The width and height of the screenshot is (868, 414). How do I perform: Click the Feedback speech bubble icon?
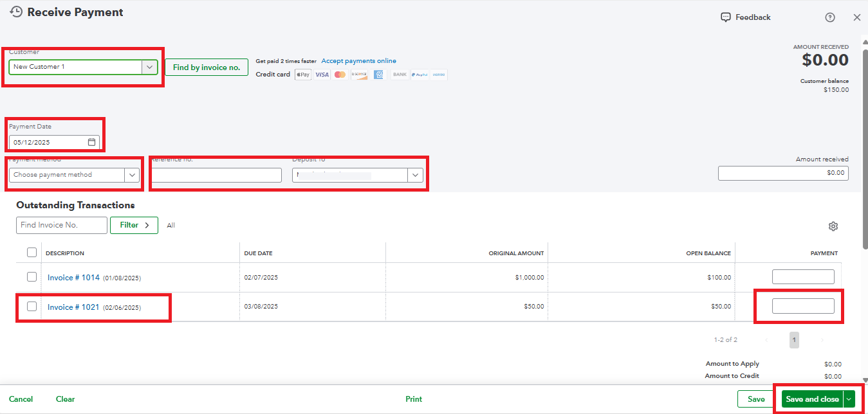[726, 17]
